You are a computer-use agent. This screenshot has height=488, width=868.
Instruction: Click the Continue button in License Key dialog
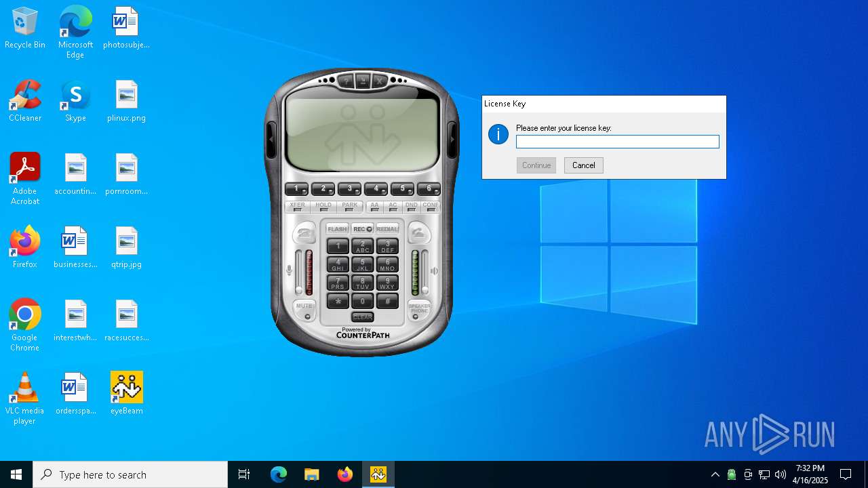click(536, 165)
